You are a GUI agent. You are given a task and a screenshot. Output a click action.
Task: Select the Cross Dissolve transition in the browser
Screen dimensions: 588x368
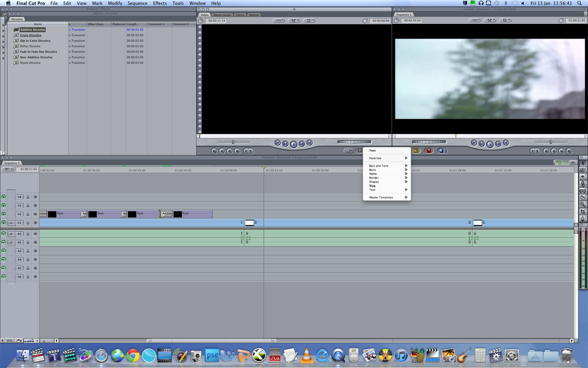(31, 35)
